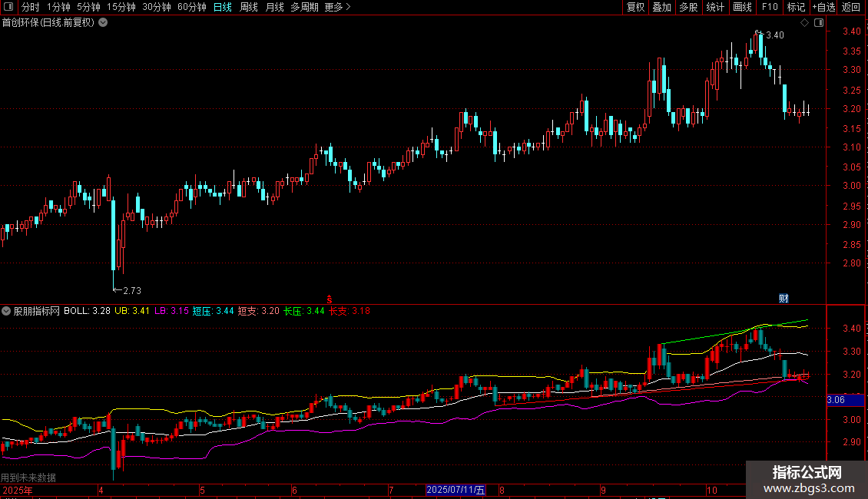Click the 用到未来数据 notice text

(x=28, y=478)
